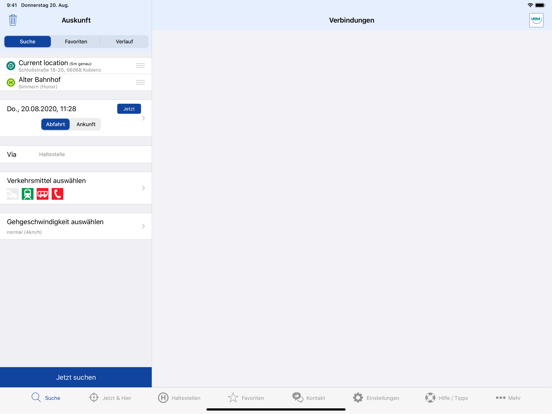This screenshot has height=414, width=552.
Task: Tap the Kontakt speech bubble icon
Action: pyautogui.click(x=297, y=397)
